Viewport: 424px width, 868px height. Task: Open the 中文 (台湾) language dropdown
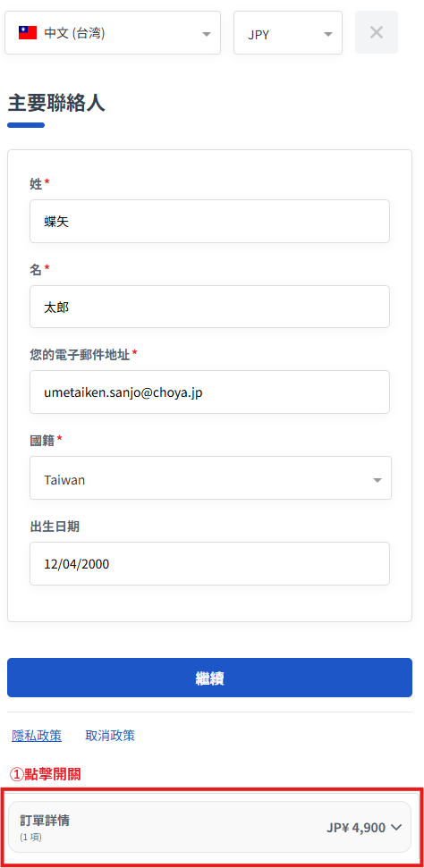pos(113,33)
